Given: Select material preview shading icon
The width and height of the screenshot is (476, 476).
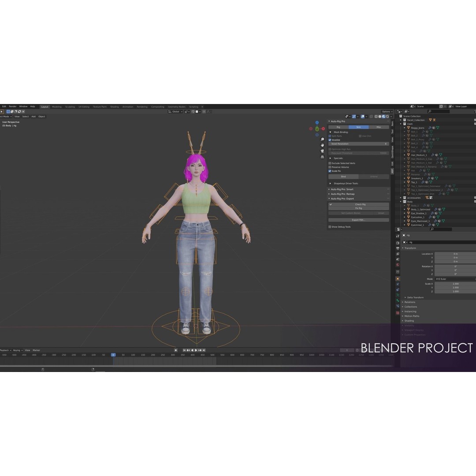Looking at the screenshot, I should (384, 116).
